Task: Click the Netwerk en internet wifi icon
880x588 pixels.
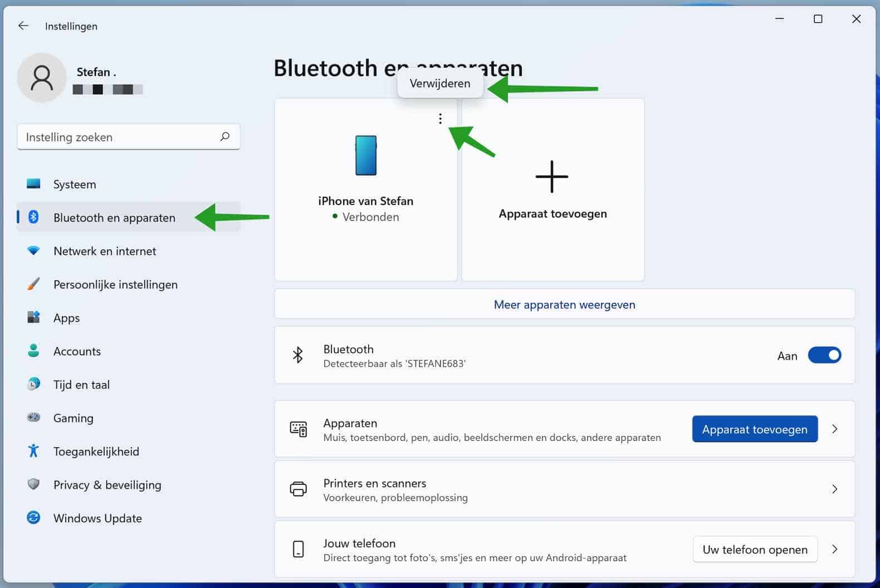Action: point(33,251)
